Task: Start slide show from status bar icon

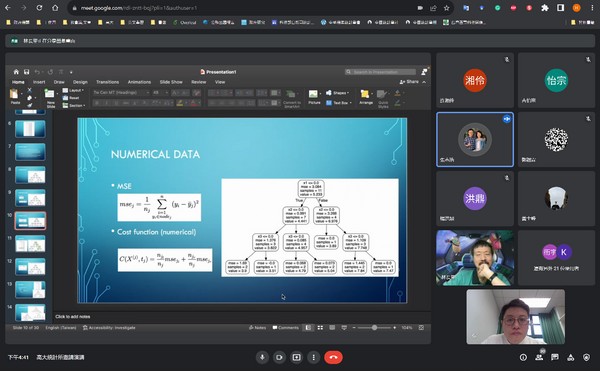Action: [x=344, y=327]
